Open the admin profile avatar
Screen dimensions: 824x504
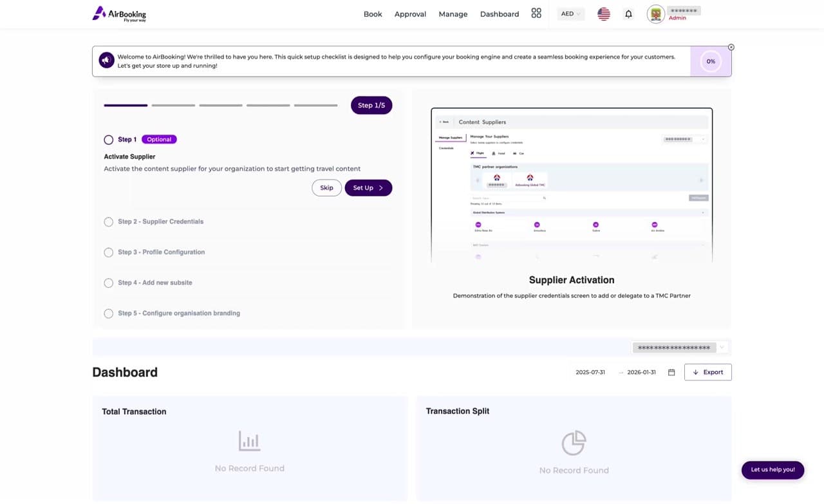point(656,14)
